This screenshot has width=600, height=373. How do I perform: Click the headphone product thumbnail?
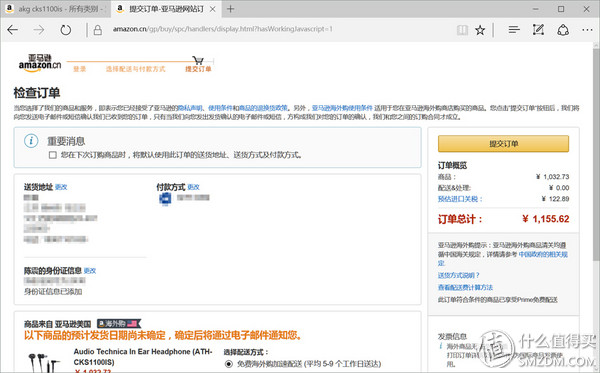click(44, 362)
